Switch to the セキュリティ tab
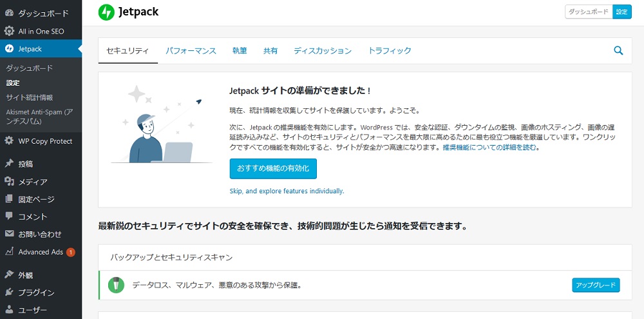 point(128,51)
